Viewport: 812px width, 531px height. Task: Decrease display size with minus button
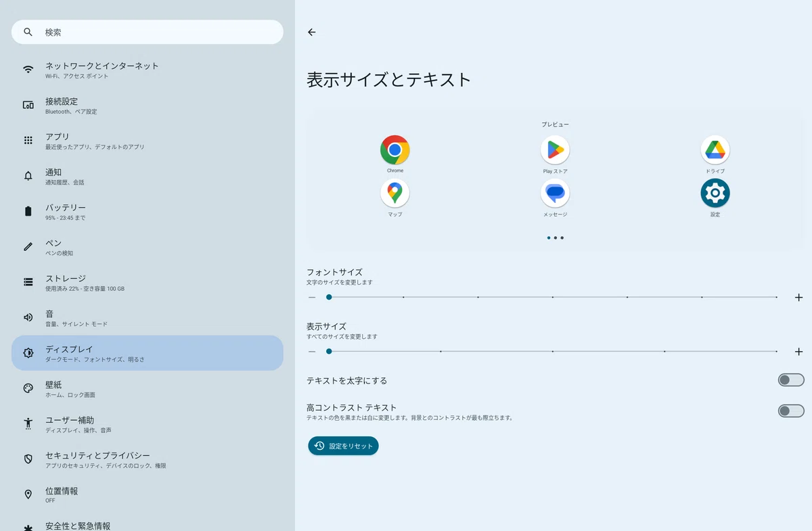pyautogui.click(x=312, y=352)
